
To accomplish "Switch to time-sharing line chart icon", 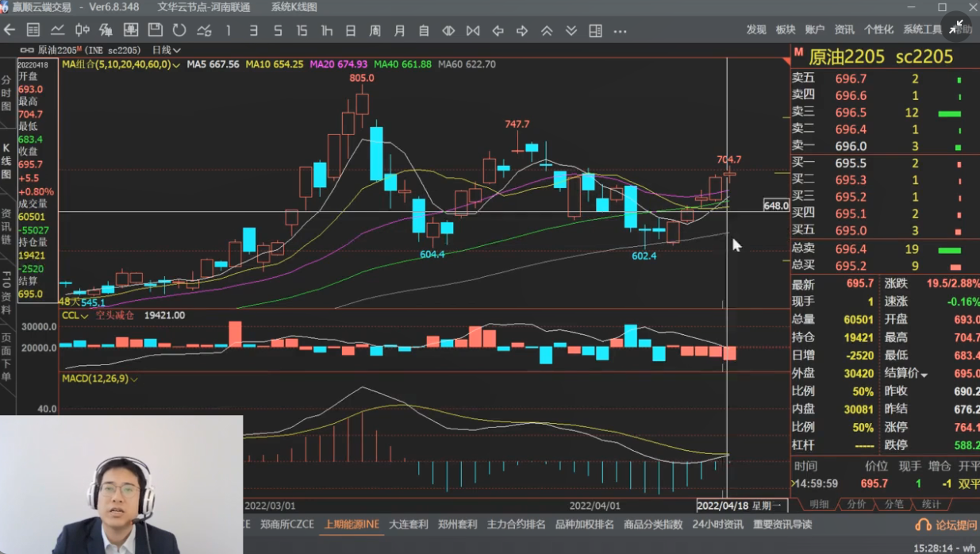I will (x=58, y=30).
